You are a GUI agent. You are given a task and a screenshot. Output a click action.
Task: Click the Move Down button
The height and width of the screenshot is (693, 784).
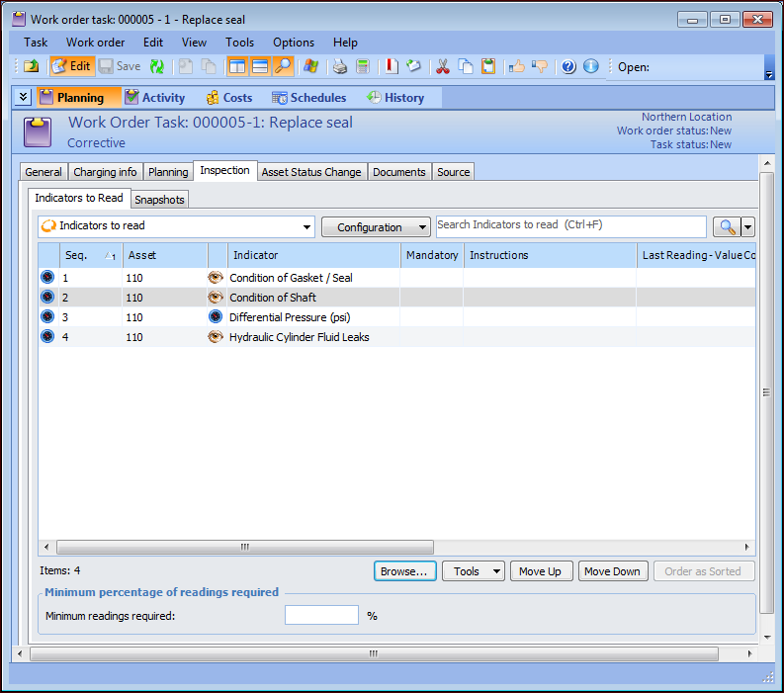point(611,571)
